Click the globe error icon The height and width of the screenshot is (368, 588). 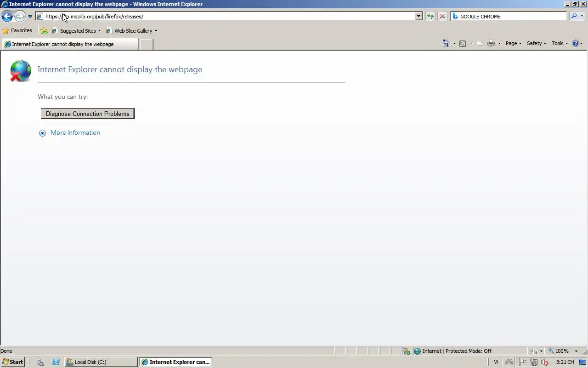click(21, 71)
